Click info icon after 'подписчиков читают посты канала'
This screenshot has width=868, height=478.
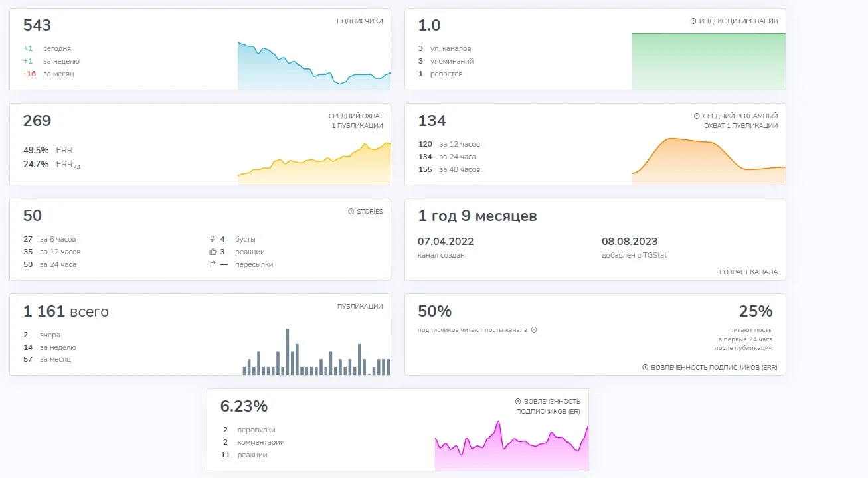(534, 329)
